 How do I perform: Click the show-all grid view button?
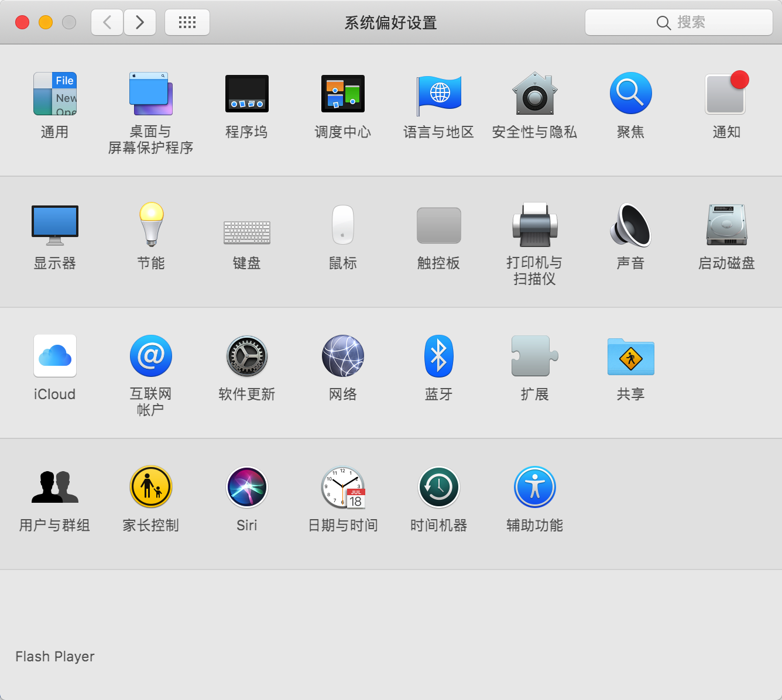click(187, 22)
